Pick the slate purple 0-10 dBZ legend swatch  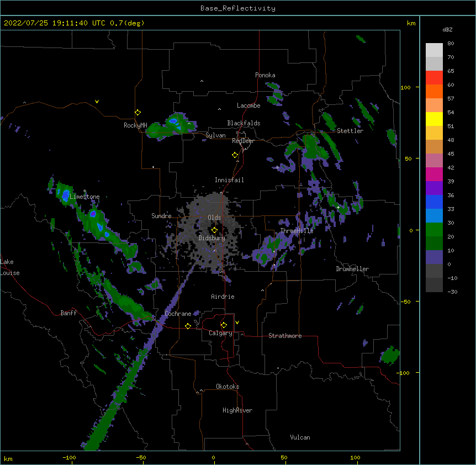434,257
